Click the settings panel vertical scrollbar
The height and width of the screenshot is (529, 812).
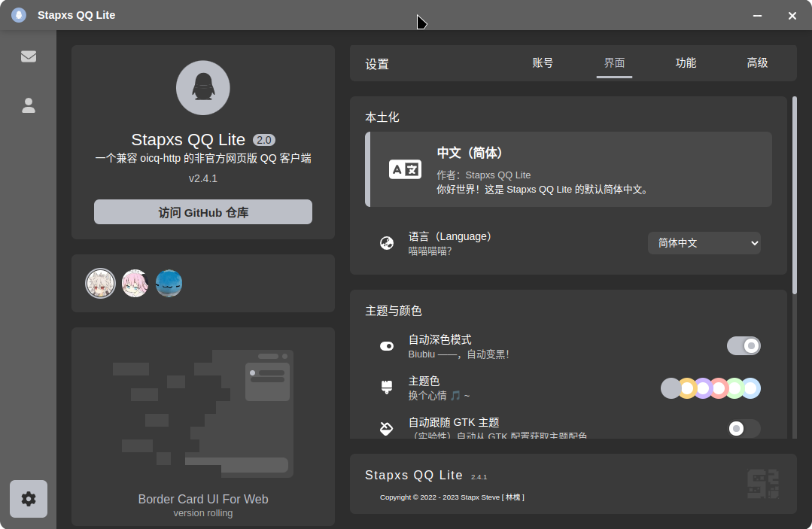point(795,195)
